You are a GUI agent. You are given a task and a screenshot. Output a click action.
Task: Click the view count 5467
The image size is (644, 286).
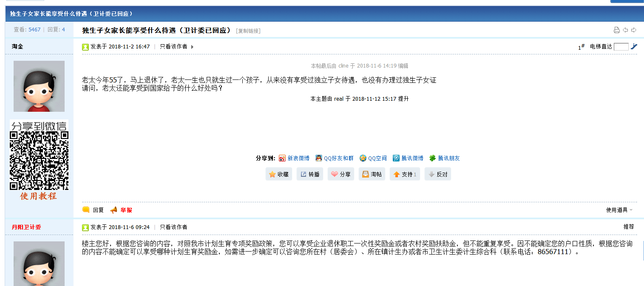pos(34,30)
